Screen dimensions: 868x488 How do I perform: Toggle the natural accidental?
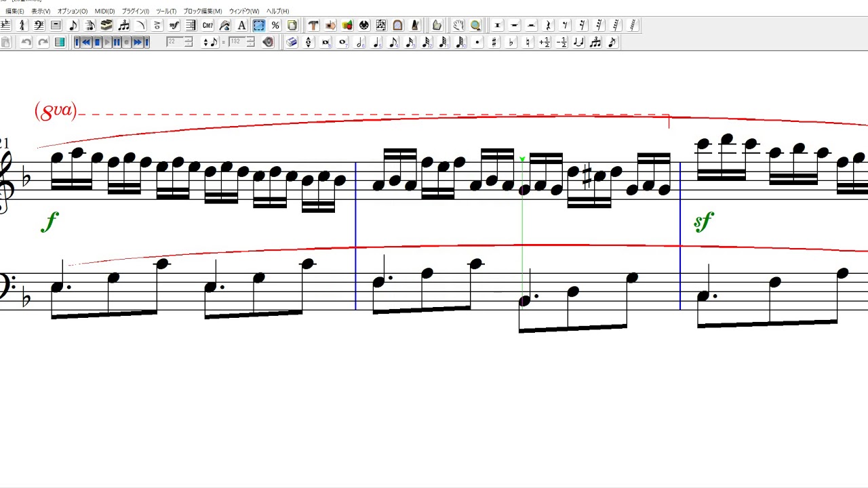(528, 42)
